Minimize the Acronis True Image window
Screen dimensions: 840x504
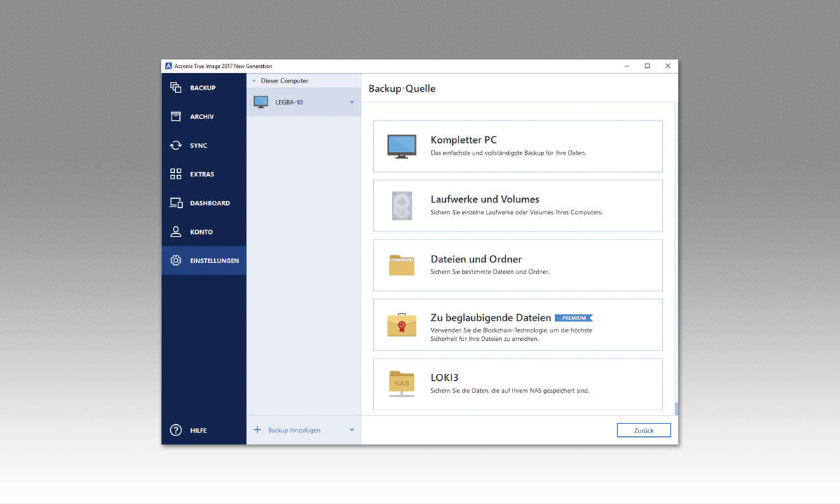(626, 66)
